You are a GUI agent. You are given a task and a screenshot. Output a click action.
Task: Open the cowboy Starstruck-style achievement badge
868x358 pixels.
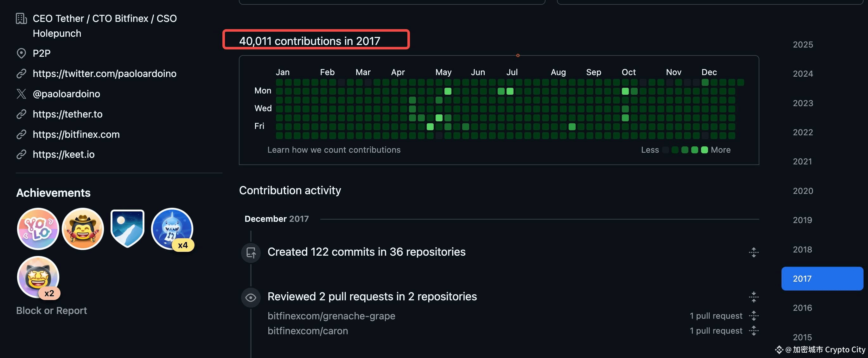83,228
